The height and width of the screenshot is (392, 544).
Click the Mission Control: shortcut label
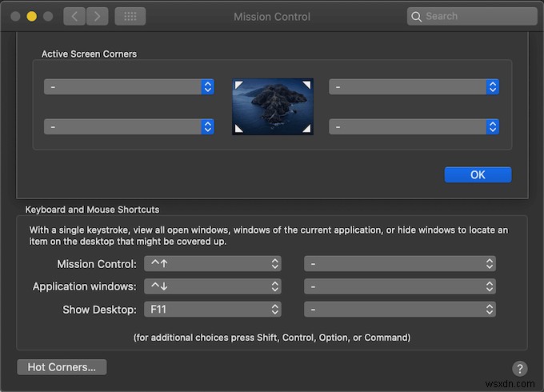pos(97,264)
